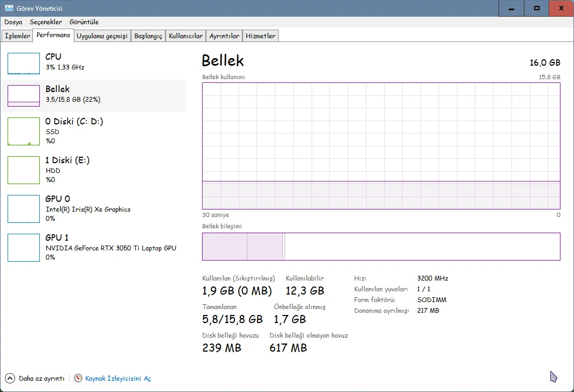
Task: Select the 1 Diski (E:) graph thumbnail
Action: pyautogui.click(x=23, y=170)
